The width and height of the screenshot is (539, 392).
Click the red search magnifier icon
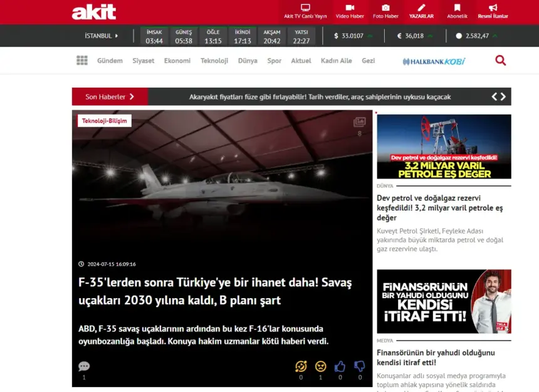500,61
